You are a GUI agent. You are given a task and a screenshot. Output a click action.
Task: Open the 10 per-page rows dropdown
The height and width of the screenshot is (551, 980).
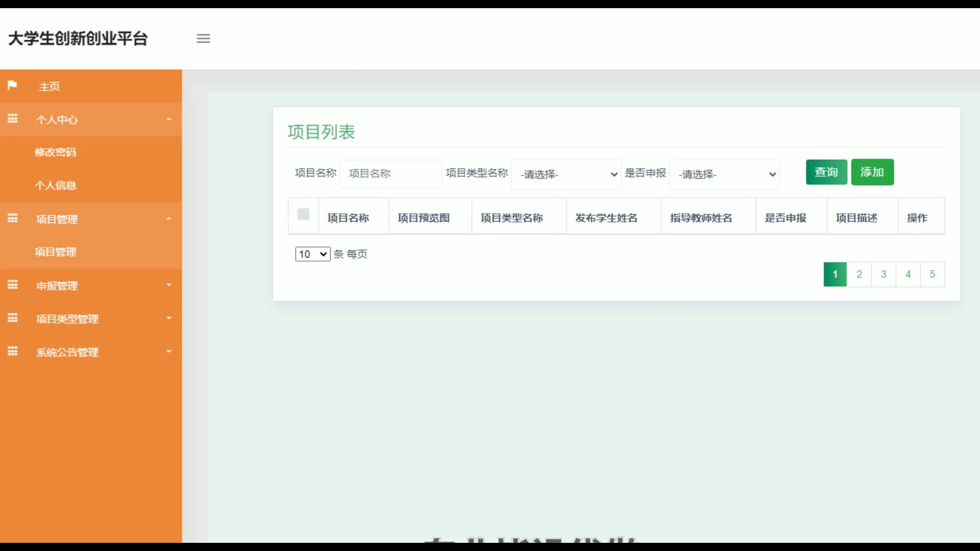click(x=312, y=254)
